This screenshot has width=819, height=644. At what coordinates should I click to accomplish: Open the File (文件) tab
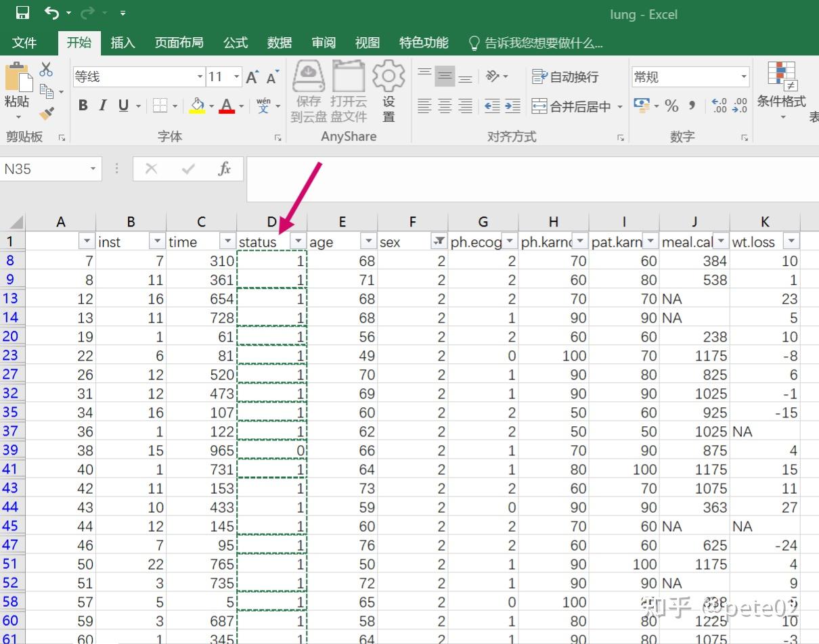tap(24, 43)
